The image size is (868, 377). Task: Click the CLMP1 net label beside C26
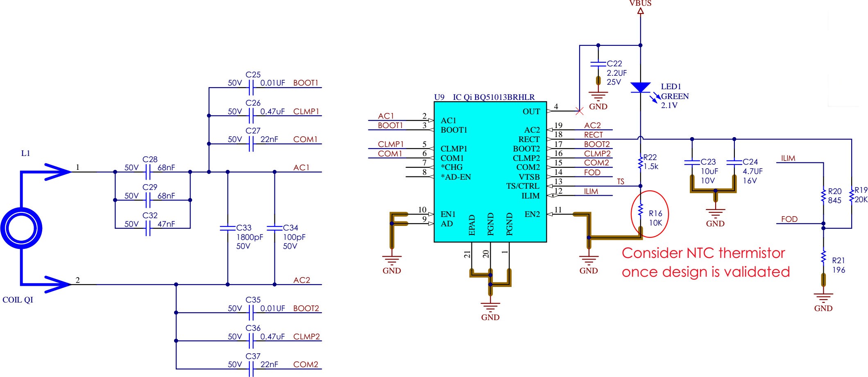306,111
